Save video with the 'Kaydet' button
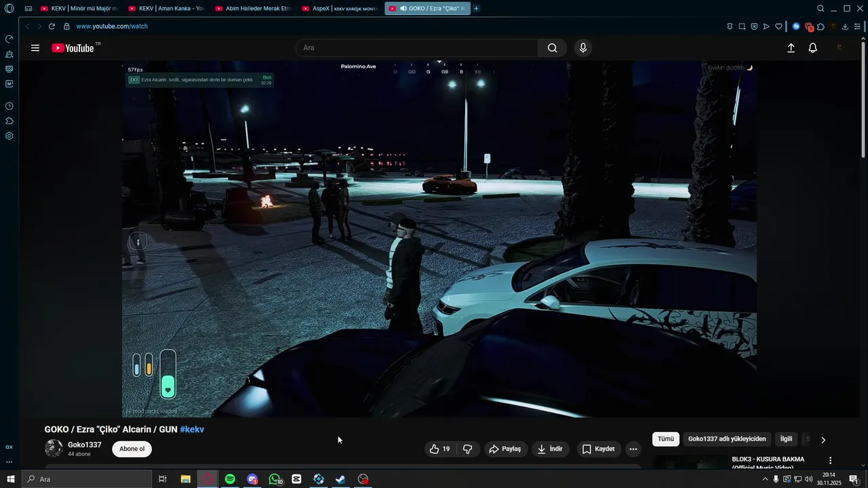 coord(598,449)
